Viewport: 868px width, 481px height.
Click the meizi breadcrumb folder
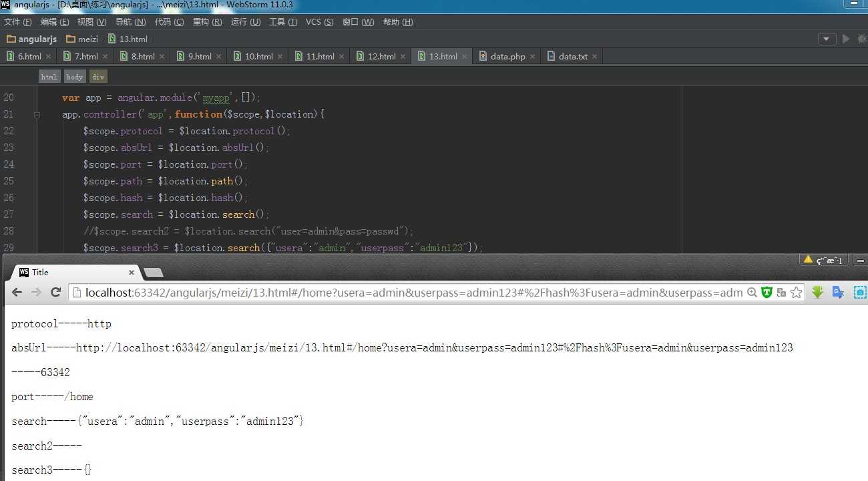click(82, 39)
